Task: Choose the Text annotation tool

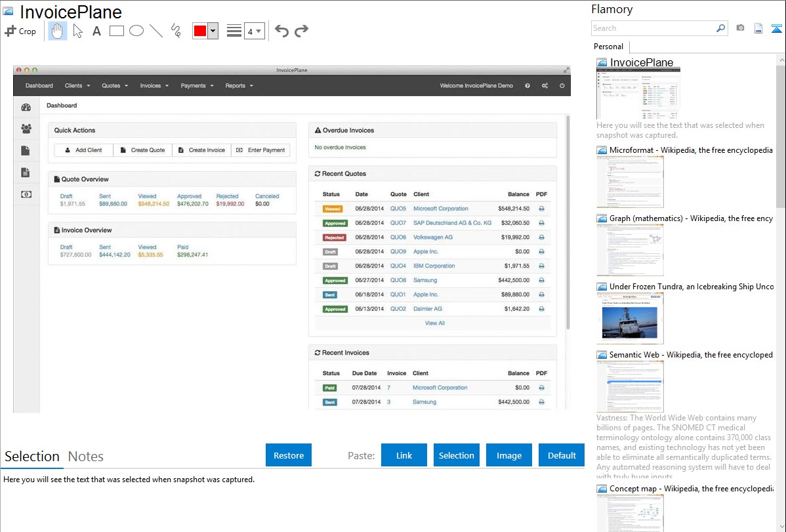Action: pos(96,31)
